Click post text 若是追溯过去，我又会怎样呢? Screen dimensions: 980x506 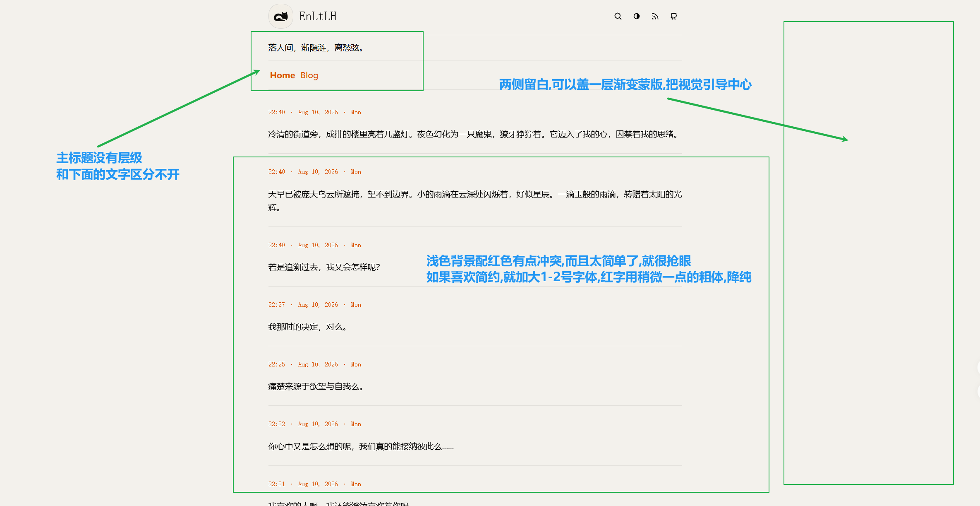pos(324,267)
